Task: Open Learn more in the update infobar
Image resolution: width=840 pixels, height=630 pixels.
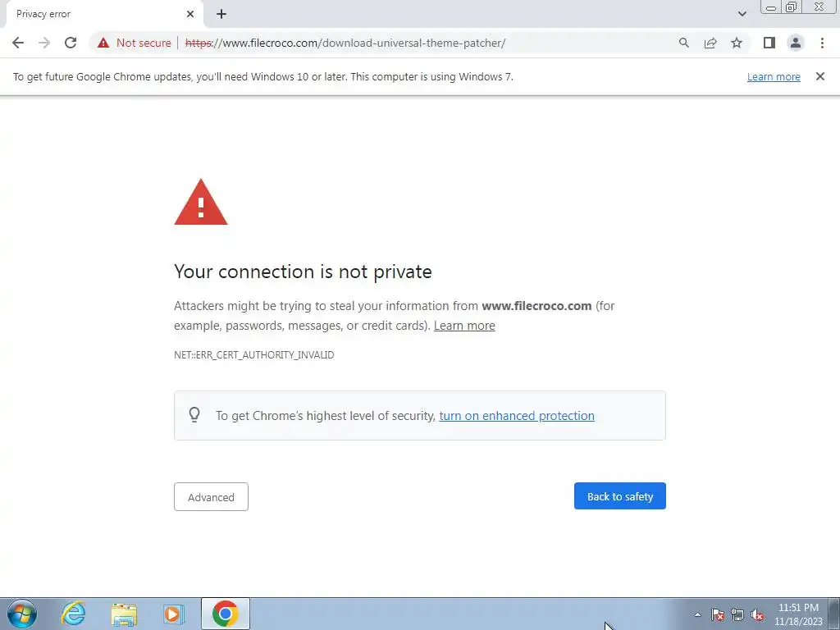Action: click(774, 76)
